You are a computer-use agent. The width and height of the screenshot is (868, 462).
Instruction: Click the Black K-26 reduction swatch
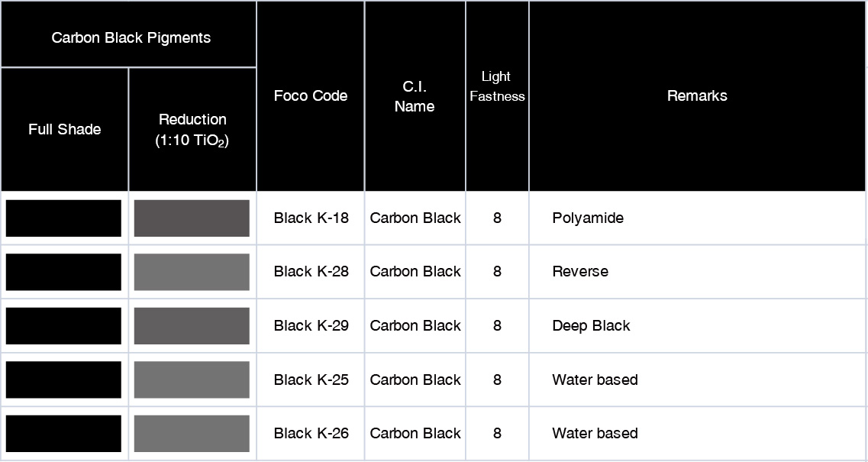click(192, 434)
